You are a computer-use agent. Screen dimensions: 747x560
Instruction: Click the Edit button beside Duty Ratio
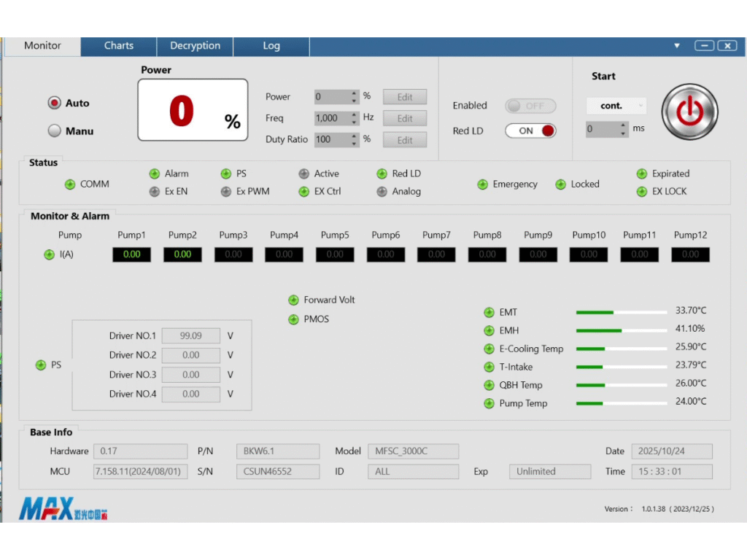click(405, 140)
